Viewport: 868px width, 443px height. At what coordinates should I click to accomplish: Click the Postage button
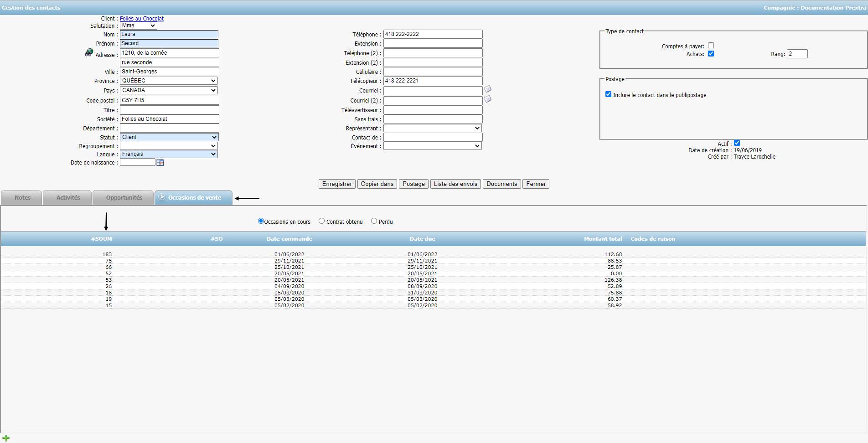(413, 184)
